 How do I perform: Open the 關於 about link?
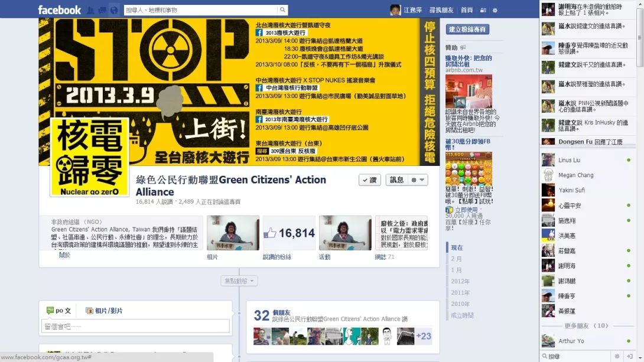(64, 255)
